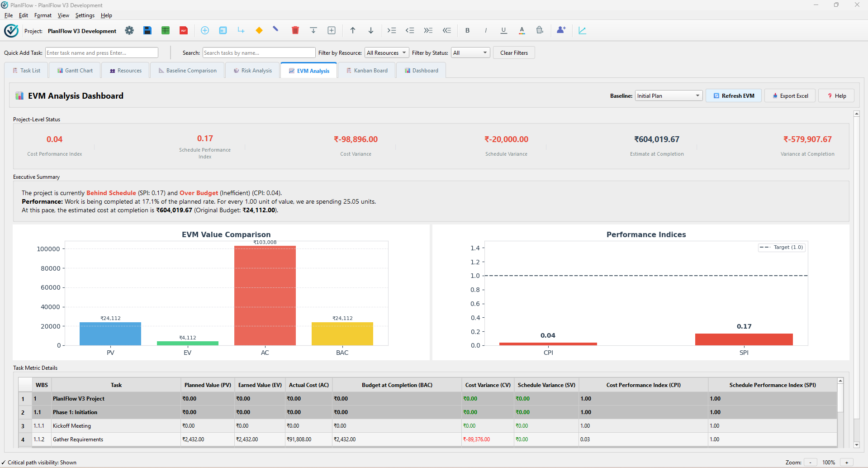
Task: Click the Clear Filters button
Action: click(x=514, y=53)
